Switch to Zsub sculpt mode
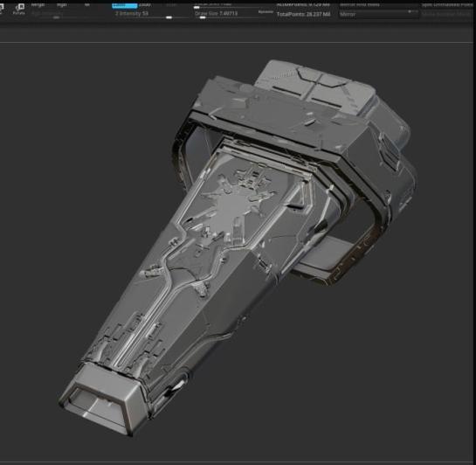The width and height of the screenshot is (476, 465). tap(145, 5)
